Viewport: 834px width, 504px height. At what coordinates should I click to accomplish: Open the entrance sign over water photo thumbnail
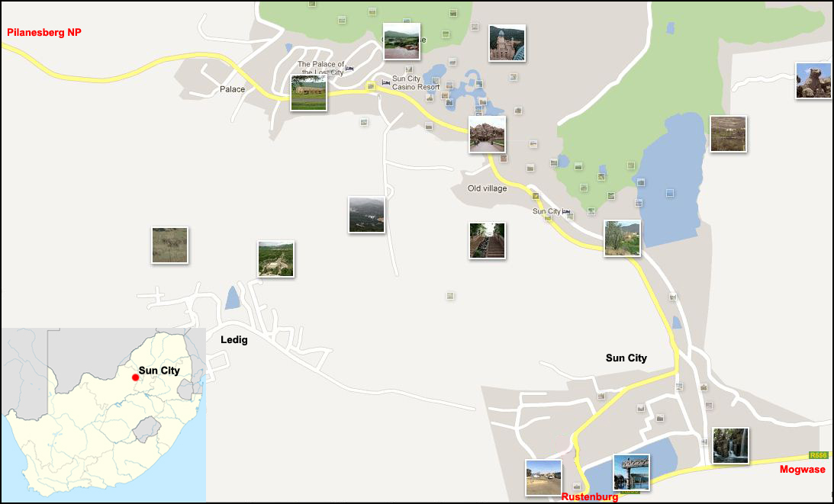[631, 472]
